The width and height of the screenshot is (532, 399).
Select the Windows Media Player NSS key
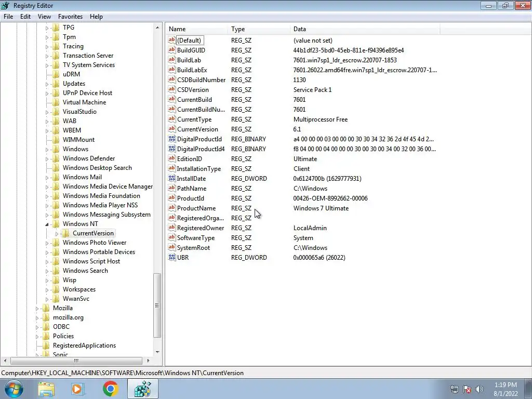(100, 205)
